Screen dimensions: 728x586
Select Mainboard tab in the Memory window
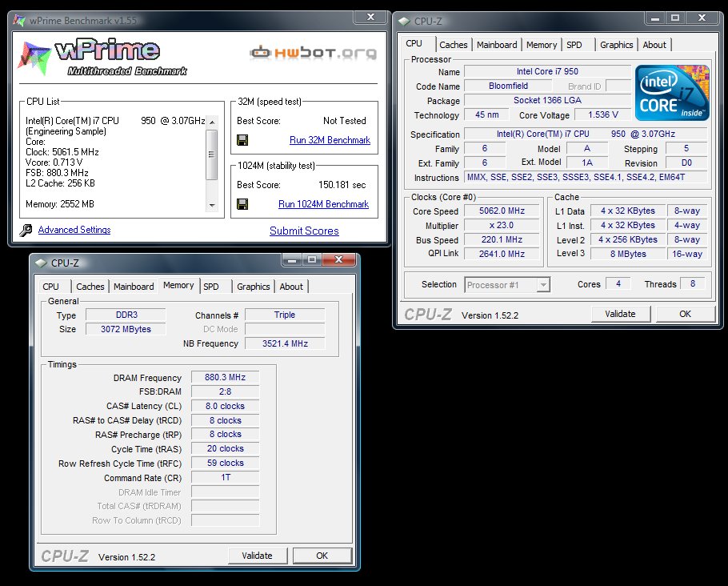click(x=134, y=287)
